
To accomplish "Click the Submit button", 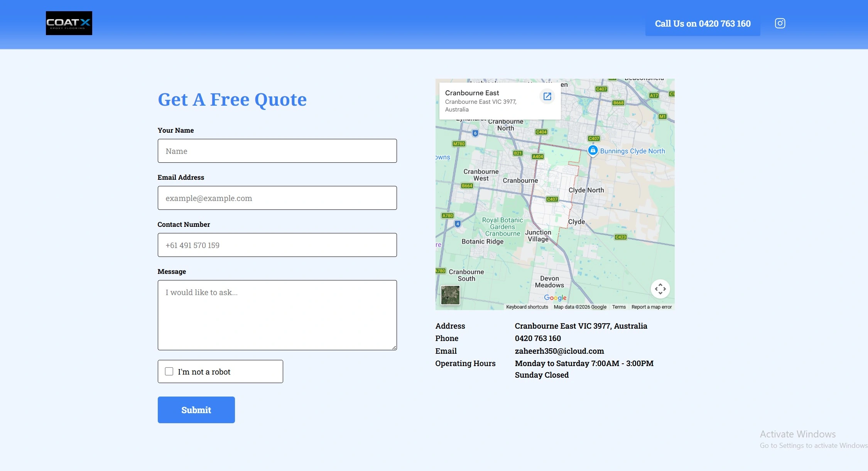I will (x=196, y=410).
